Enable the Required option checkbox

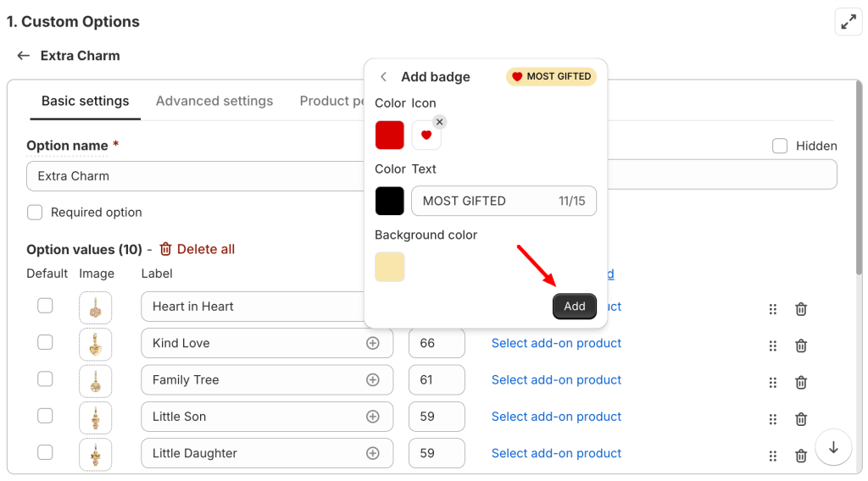coord(35,213)
